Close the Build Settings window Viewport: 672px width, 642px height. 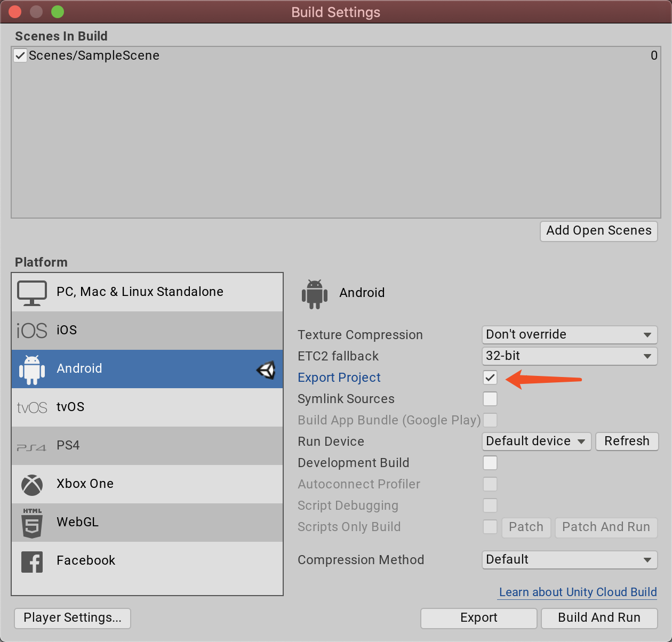pyautogui.click(x=15, y=12)
